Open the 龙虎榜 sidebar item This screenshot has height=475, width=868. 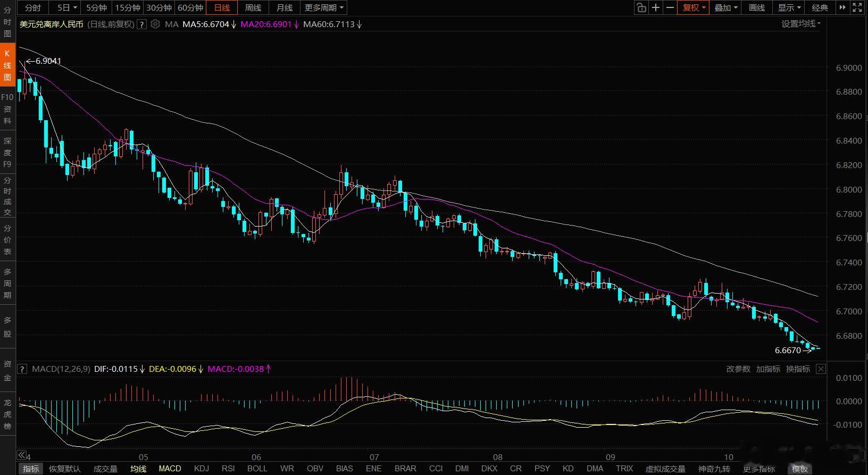[x=7, y=414]
